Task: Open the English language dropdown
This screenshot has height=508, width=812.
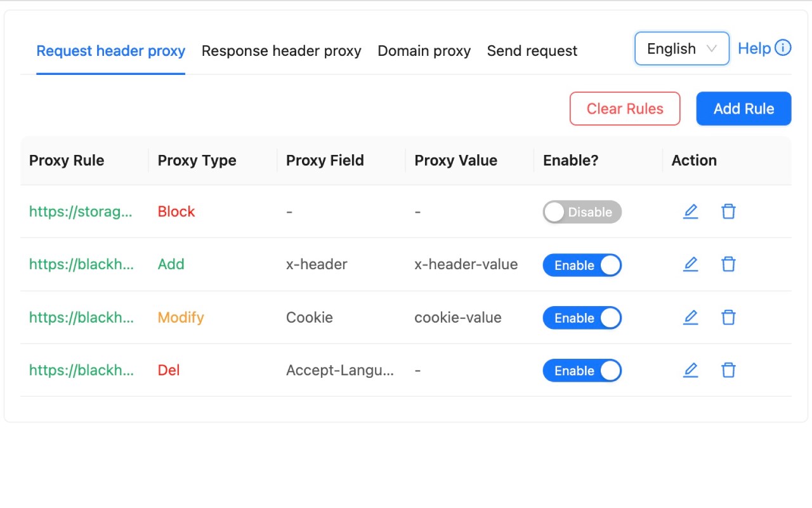Action: [681, 49]
